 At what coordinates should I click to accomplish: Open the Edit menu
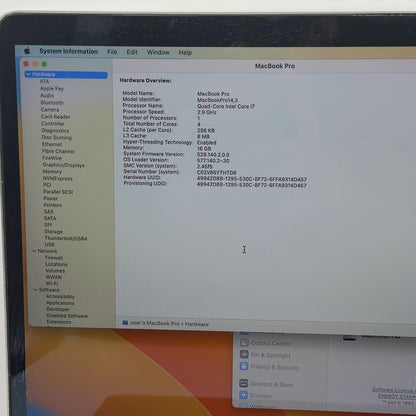tap(132, 52)
